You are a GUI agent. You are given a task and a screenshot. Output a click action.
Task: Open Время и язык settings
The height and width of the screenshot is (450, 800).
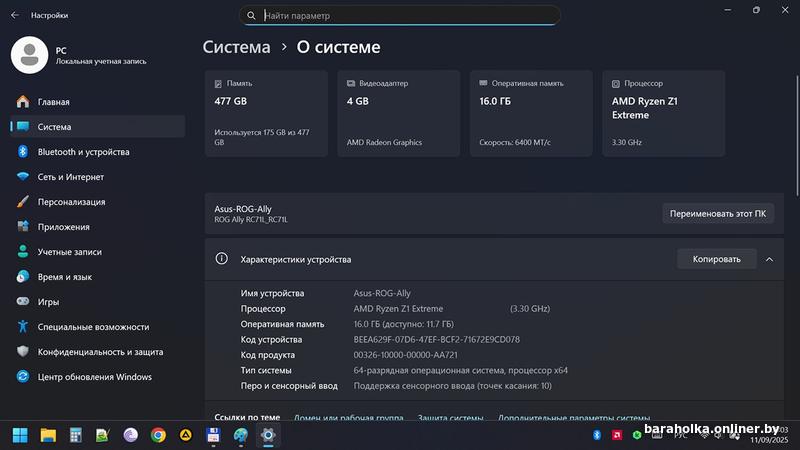click(98, 277)
